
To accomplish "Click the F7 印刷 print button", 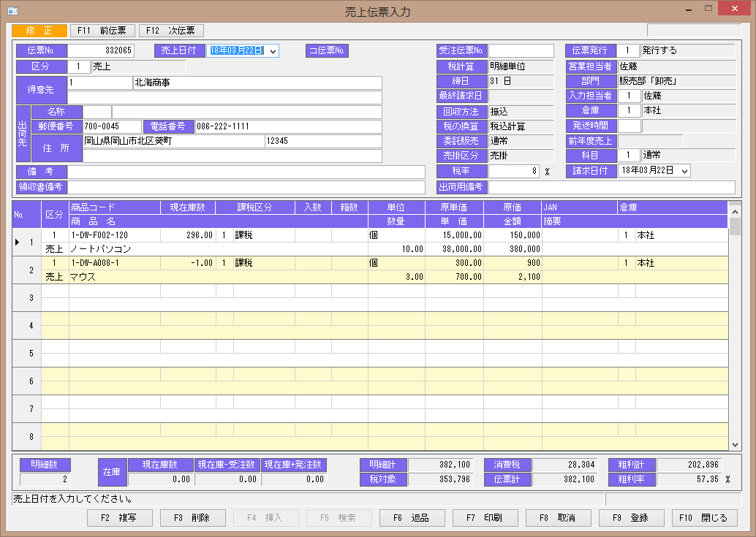I will [485, 518].
